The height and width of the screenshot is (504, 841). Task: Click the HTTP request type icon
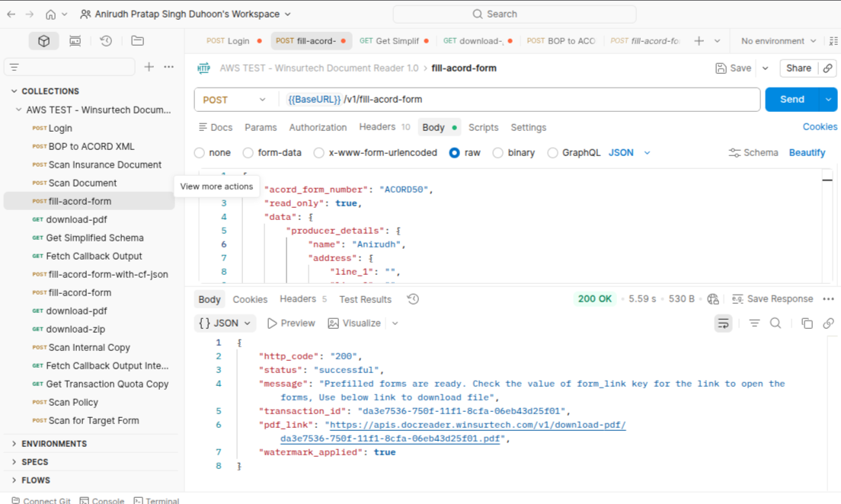(204, 68)
